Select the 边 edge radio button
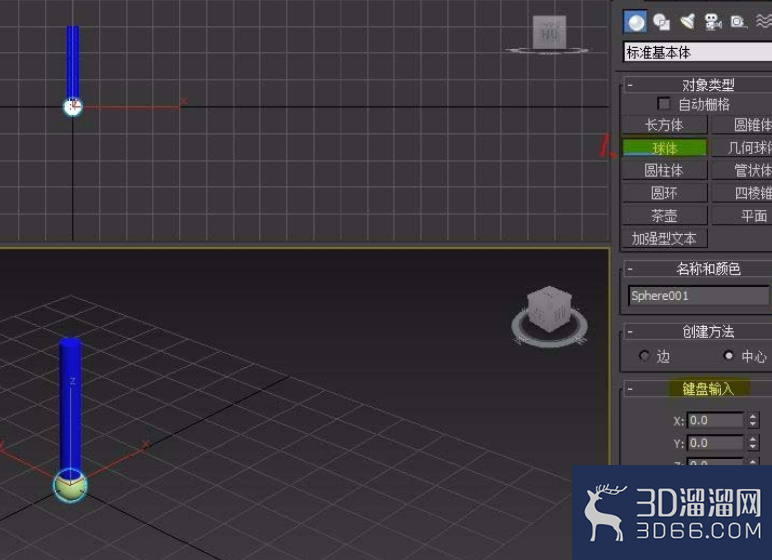 tap(644, 355)
